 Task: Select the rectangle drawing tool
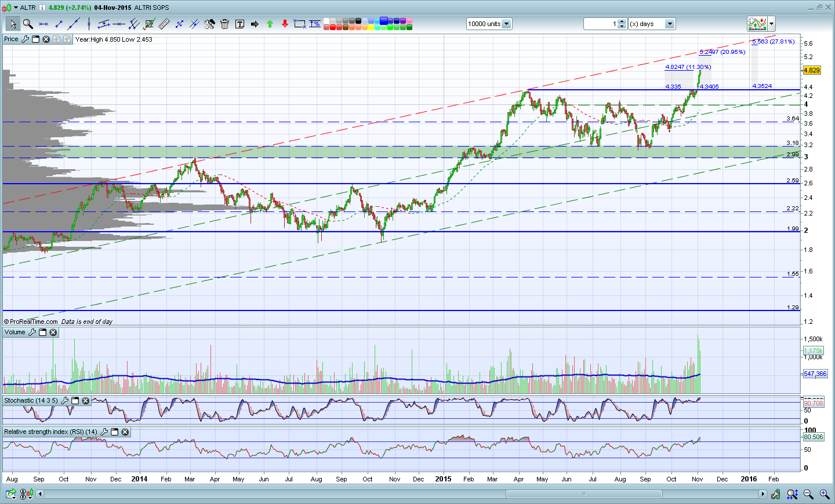click(299, 24)
